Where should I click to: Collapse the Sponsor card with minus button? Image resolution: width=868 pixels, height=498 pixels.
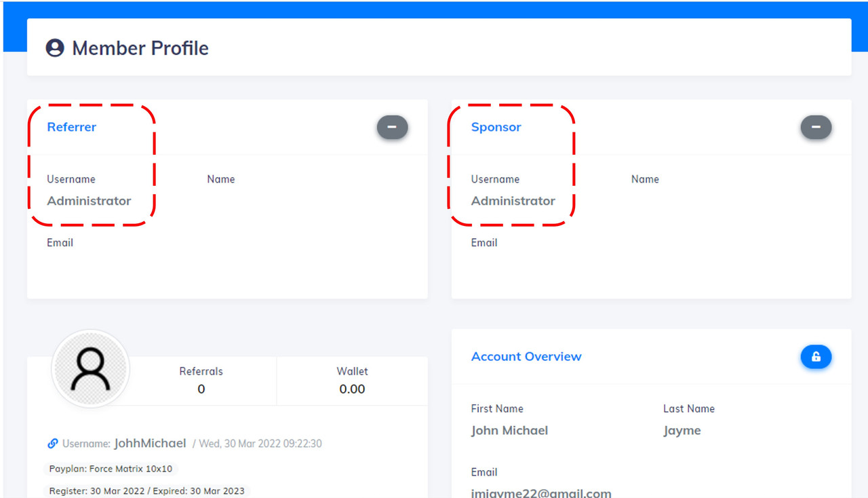pyautogui.click(x=816, y=127)
